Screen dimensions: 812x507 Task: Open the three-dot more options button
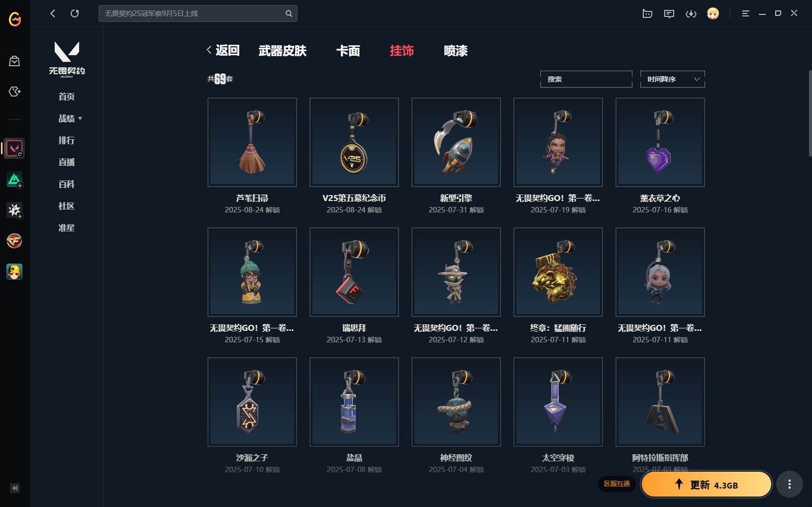790,484
